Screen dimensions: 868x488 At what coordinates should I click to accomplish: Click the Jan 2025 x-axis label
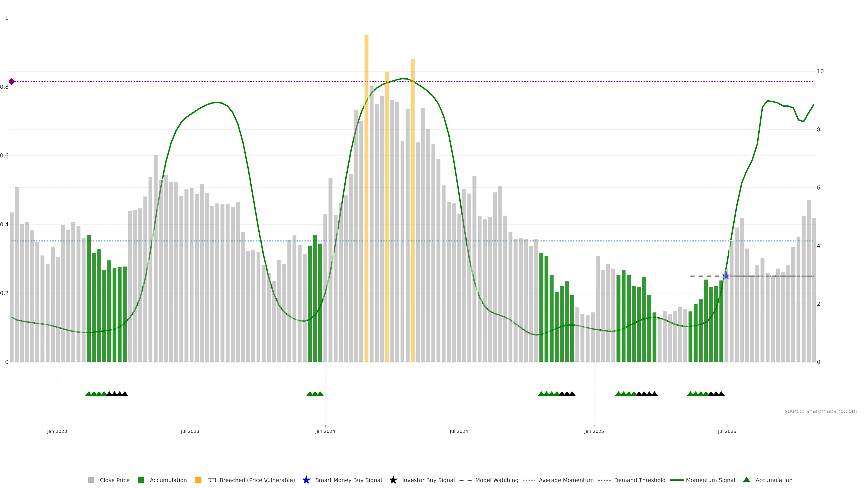[594, 431]
